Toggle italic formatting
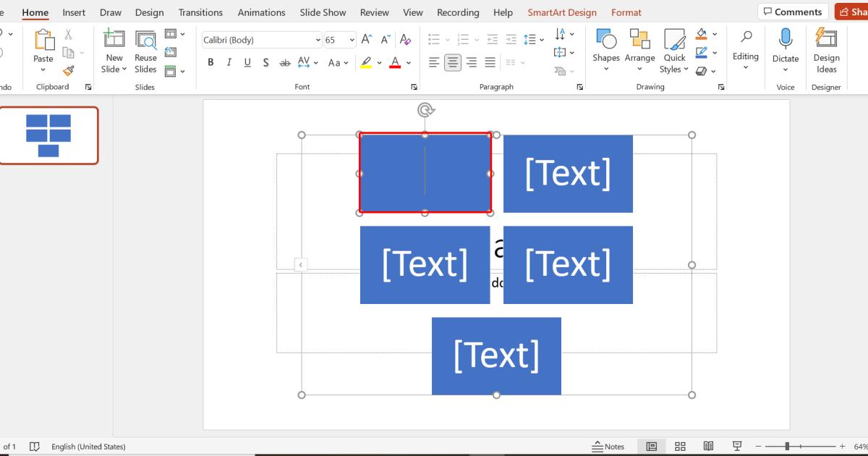 click(x=229, y=62)
